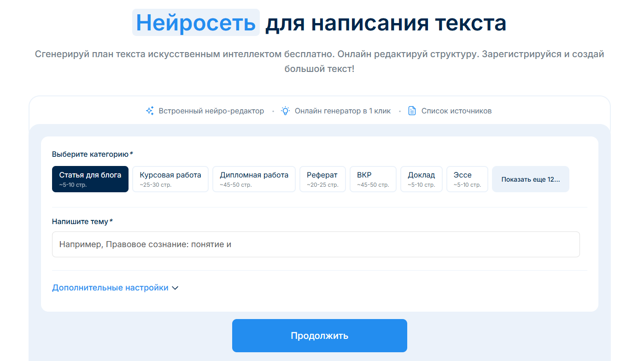
Task: Select the Эссе category
Action: 467,179
